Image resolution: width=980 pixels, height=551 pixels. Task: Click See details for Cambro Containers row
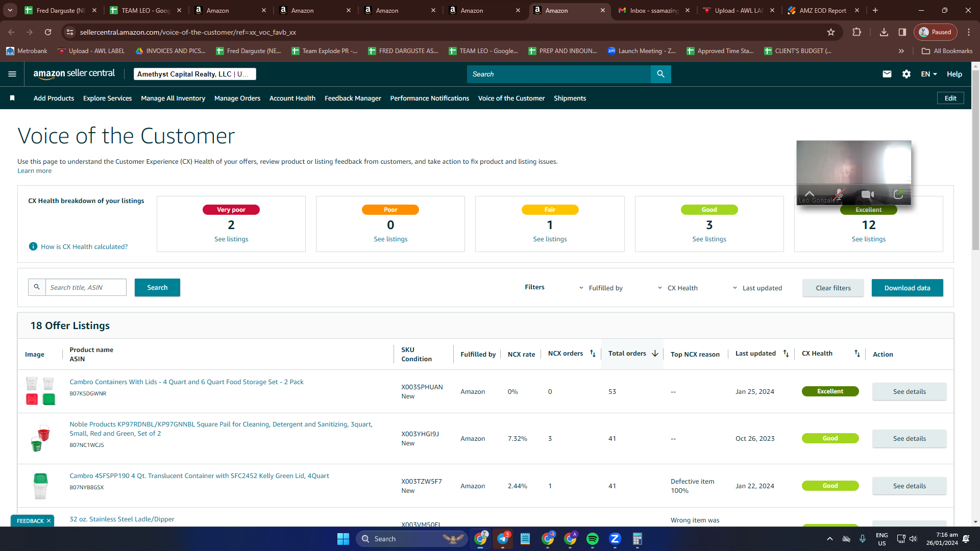(909, 392)
